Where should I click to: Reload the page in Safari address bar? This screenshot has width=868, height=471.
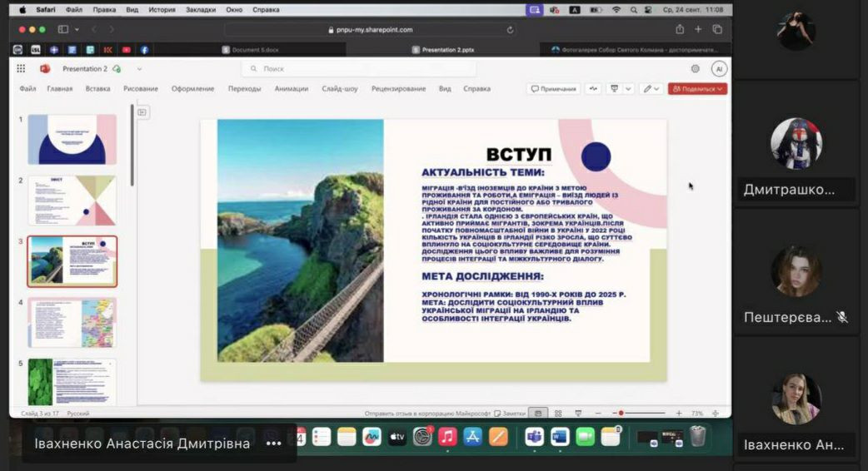click(510, 29)
